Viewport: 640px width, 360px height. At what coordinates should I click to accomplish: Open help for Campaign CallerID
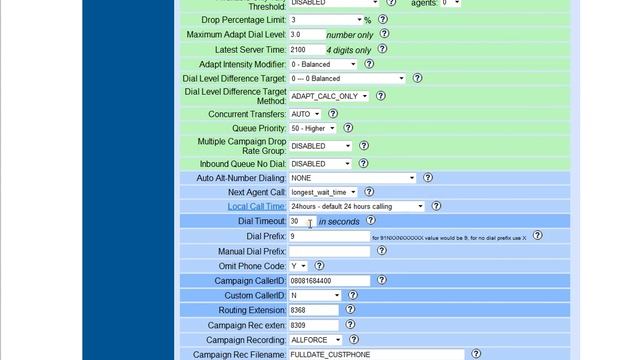click(382, 280)
